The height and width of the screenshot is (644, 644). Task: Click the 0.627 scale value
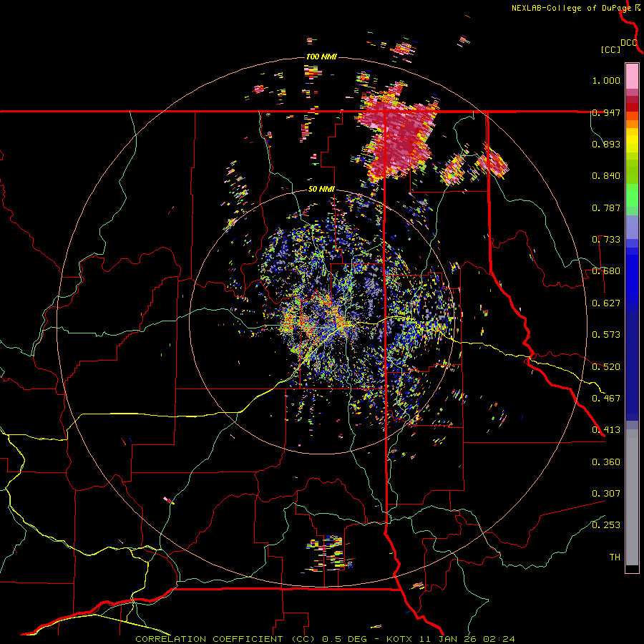(x=606, y=303)
